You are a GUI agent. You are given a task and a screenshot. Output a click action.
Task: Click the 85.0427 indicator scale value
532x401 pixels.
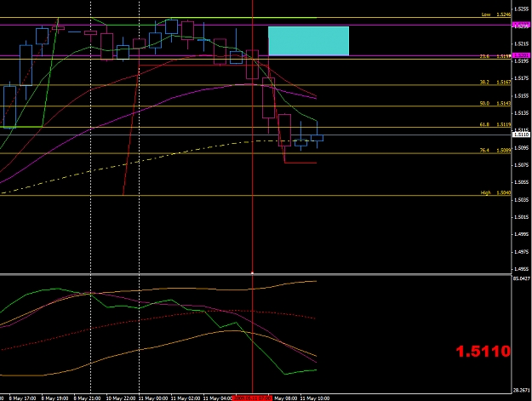point(522,278)
